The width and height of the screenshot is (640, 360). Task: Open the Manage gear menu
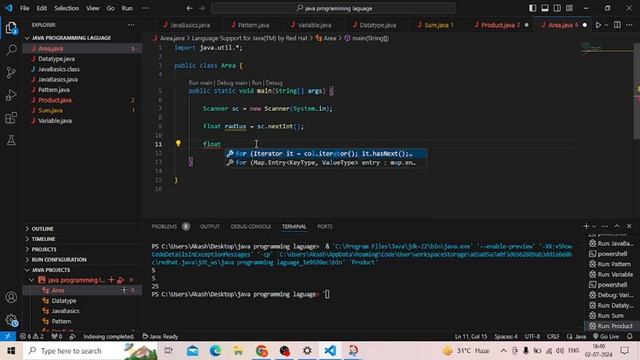click(x=11, y=320)
